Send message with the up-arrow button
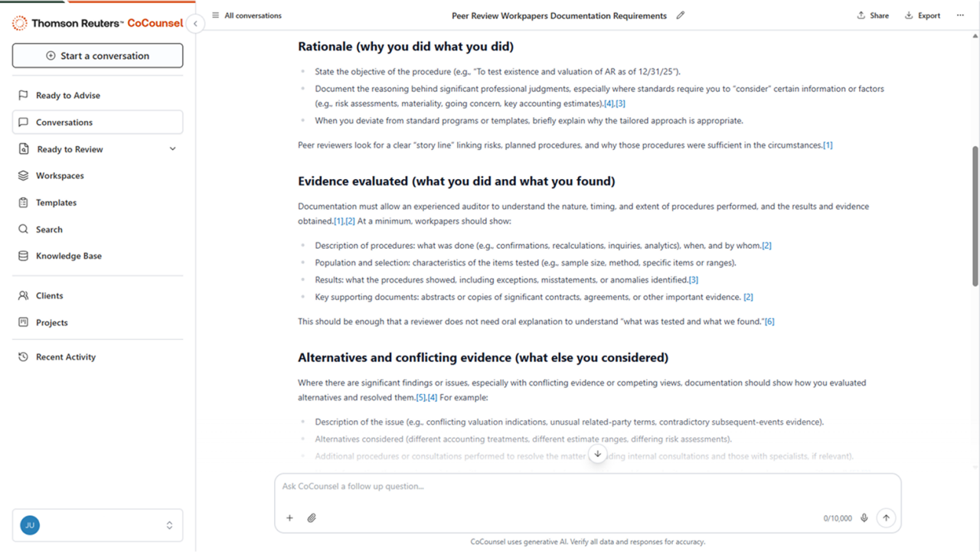The width and height of the screenshot is (980, 552). pos(886,518)
